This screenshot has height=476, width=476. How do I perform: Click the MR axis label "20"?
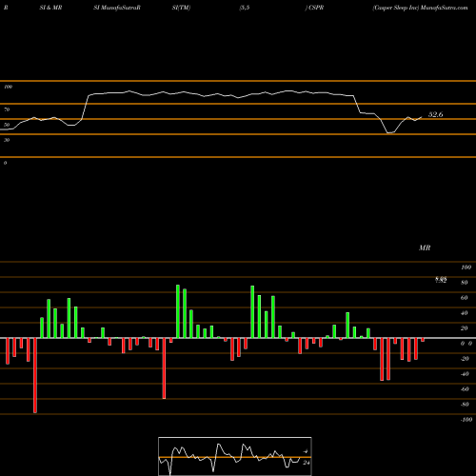point(465,328)
